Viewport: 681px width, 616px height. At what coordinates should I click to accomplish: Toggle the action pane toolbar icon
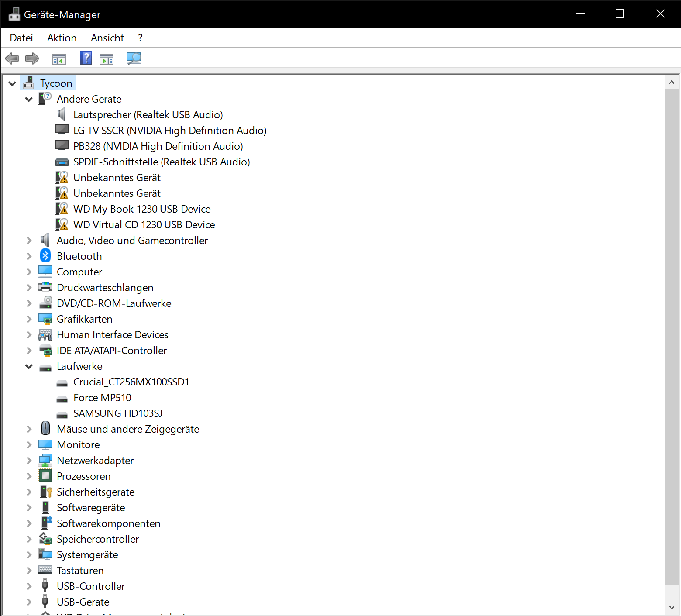pyautogui.click(x=107, y=59)
